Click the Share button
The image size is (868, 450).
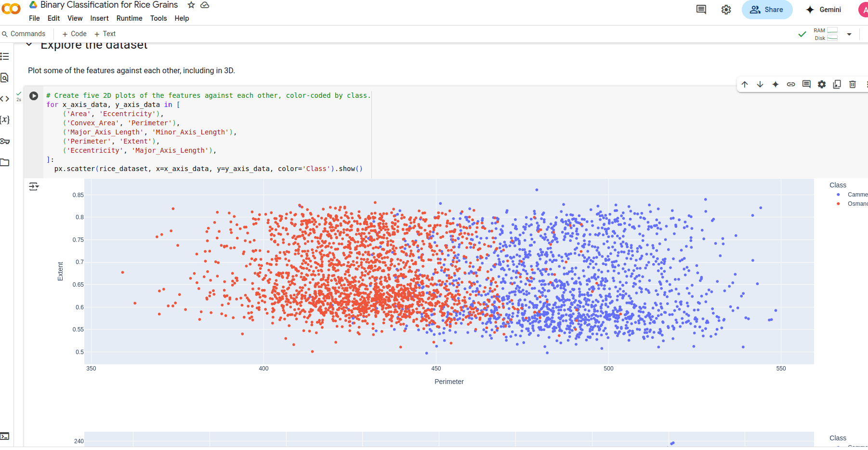click(x=767, y=10)
